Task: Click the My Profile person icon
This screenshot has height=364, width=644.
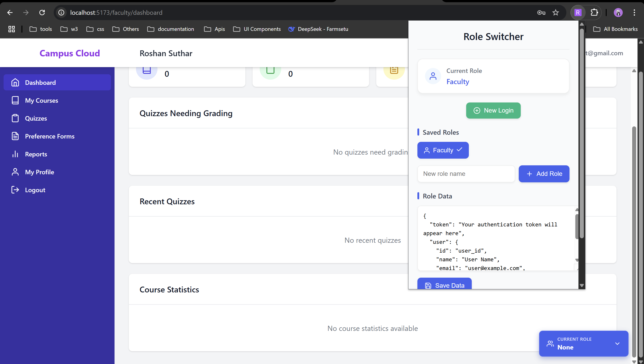Action: (x=15, y=172)
